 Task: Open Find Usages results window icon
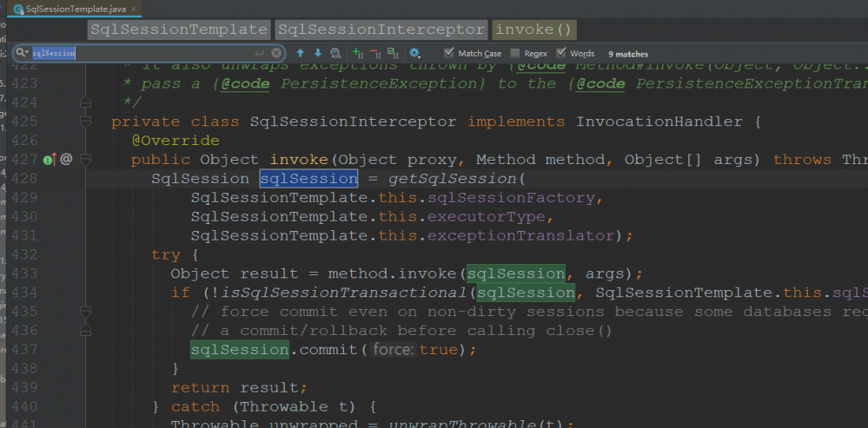(335, 53)
